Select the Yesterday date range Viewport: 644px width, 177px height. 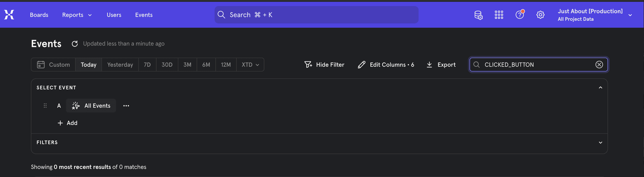[120, 65]
